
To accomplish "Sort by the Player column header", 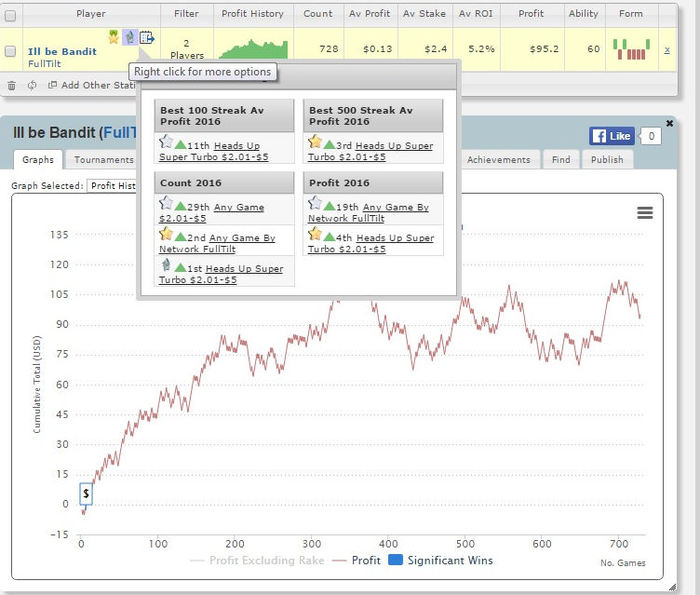I will [91, 14].
